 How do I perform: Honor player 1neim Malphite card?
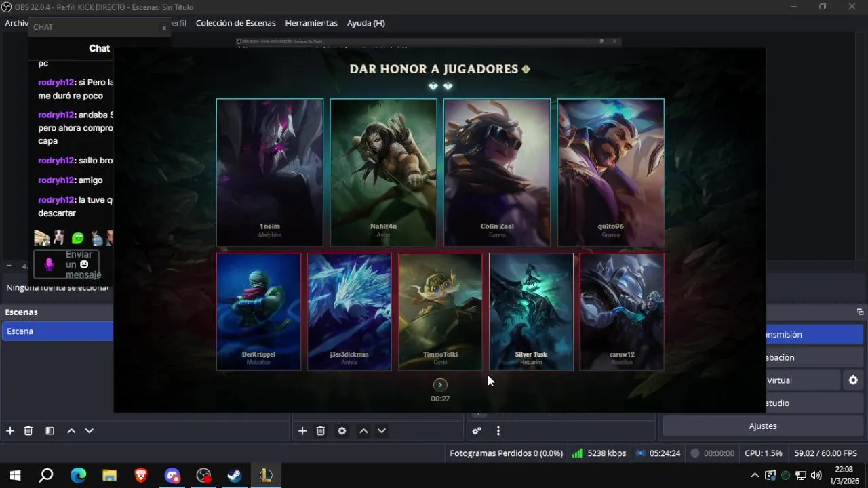click(x=270, y=173)
